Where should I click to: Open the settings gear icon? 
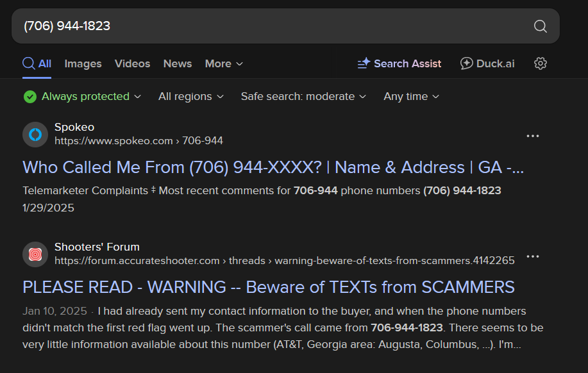tap(540, 63)
